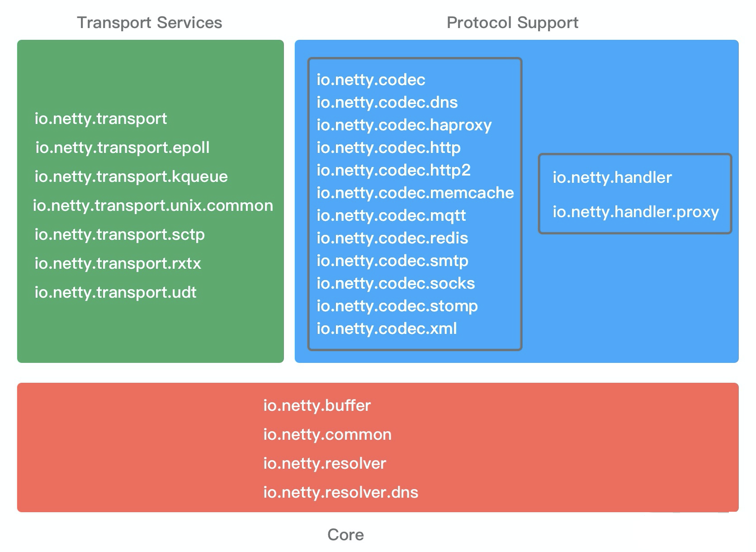The image size is (756, 552).
Task: Click io.netty.transport.unix.common entry
Action: tap(153, 206)
